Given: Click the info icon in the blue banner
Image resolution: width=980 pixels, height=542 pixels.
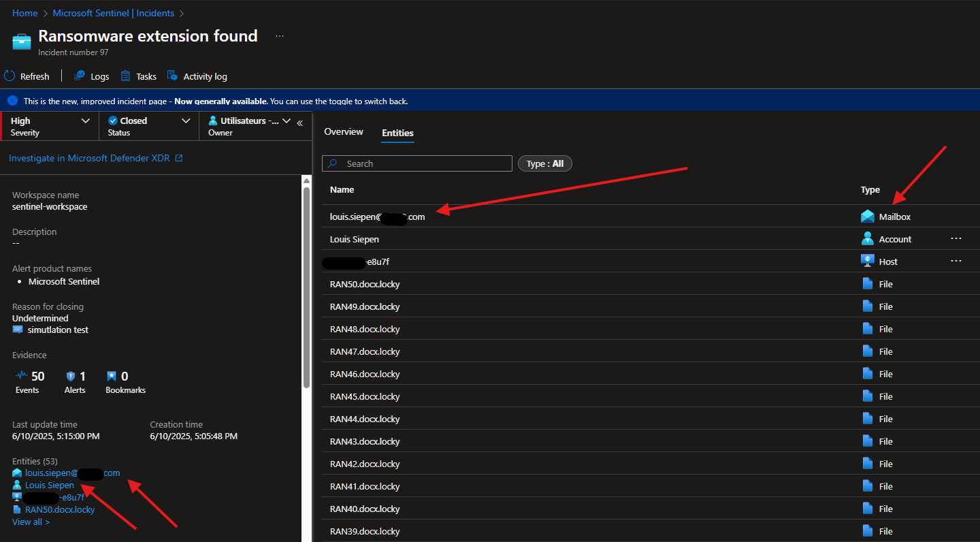Looking at the screenshot, I should tap(12, 101).
